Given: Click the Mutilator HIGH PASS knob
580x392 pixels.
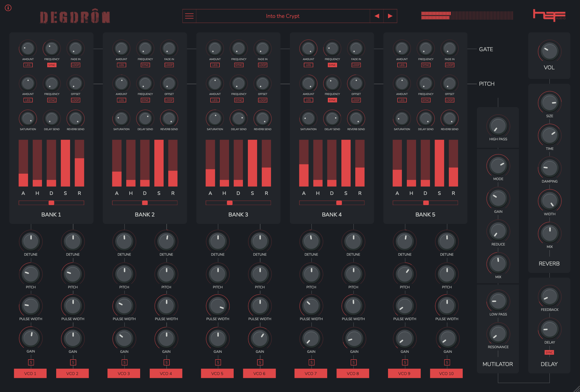Looking at the screenshot, I should (x=498, y=126).
